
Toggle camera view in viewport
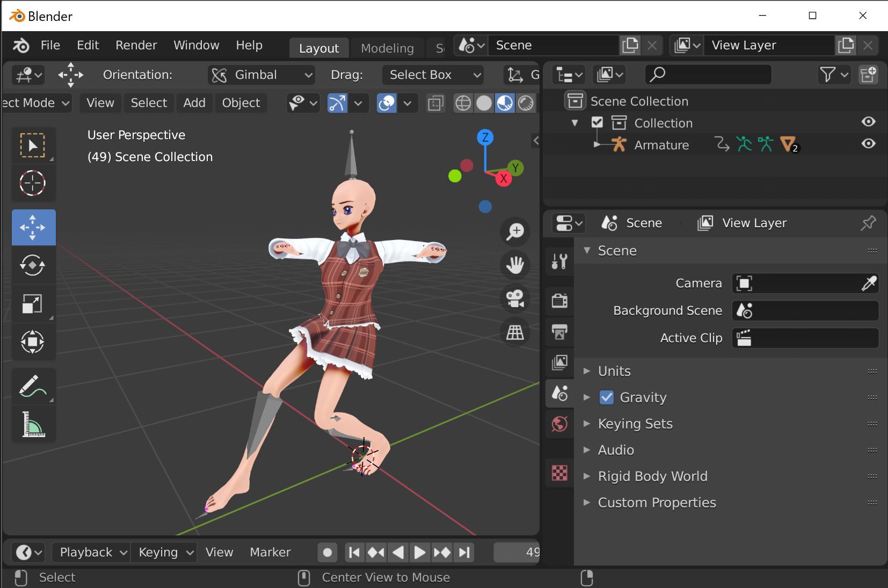coord(515,299)
